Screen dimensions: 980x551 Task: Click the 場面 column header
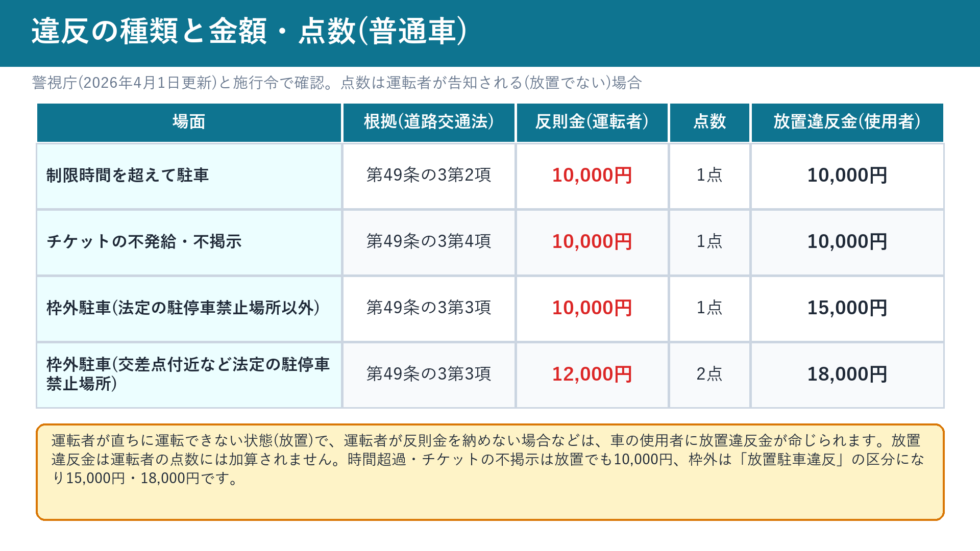click(189, 122)
